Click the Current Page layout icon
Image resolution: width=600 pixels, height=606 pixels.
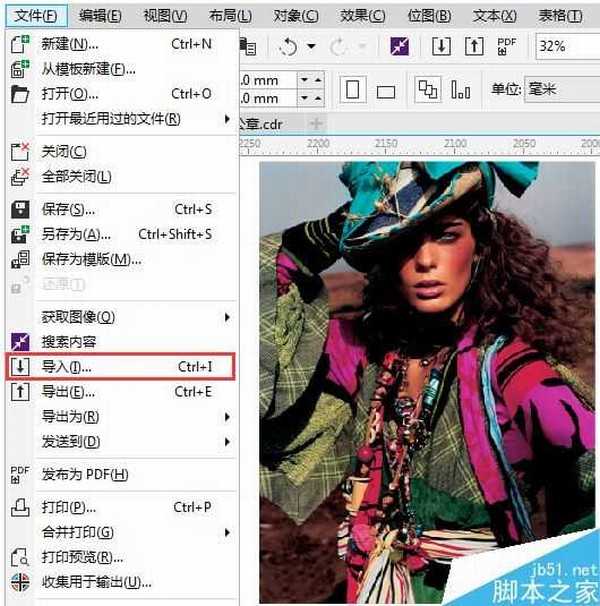coord(460,90)
